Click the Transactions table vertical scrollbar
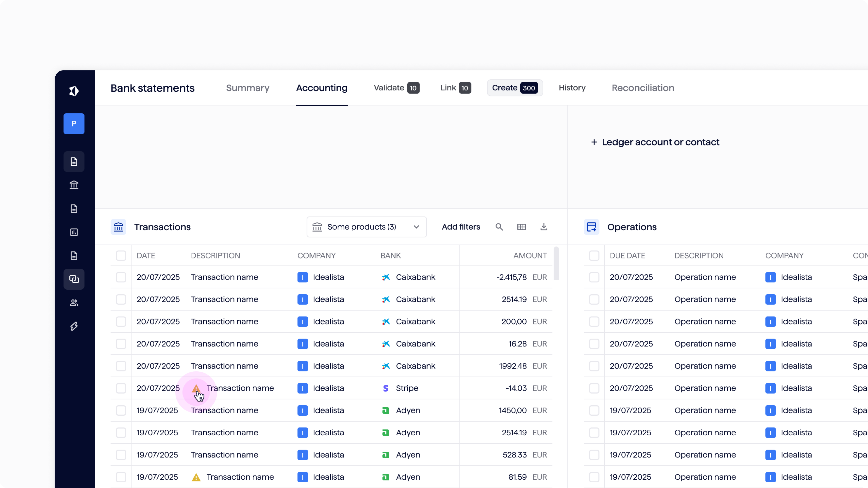Image resolution: width=868 pixels, height=488 pixels. coord(556,263)
